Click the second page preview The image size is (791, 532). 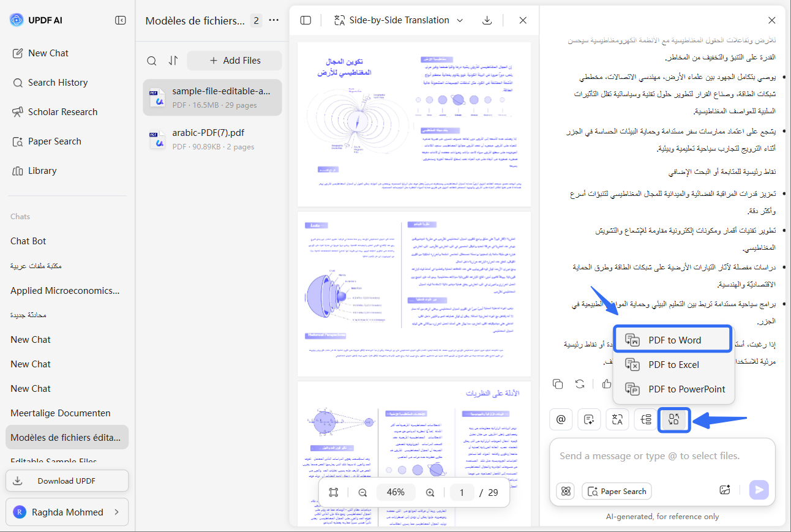(414, 294)
